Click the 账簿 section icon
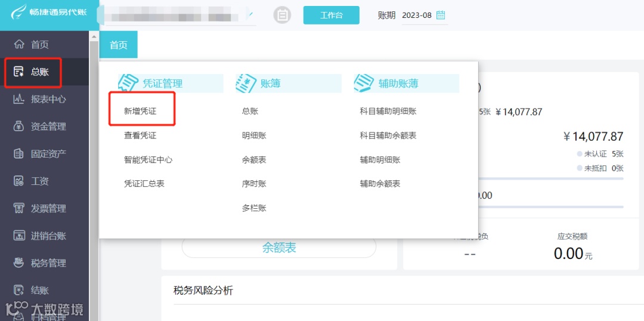 pyautogui.click(x=246, y=84)
